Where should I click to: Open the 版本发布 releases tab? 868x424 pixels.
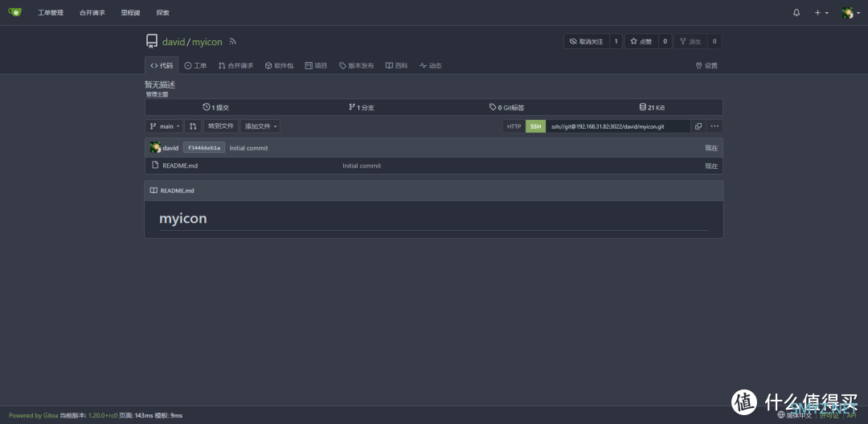click(x=357, y=65)
